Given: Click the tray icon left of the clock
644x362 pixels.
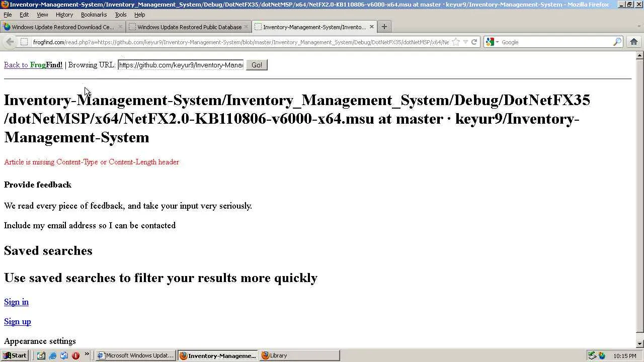Looking at the screenshot, I should tap(602, 356).
